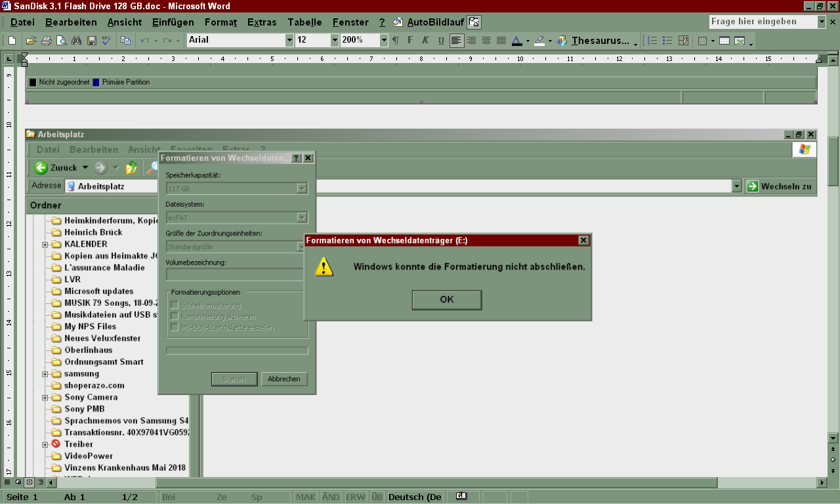Screen dimensions: 840x504
Task: Expand the Sony Camera folder node
Action: pyautogui.click(x=45, y=398)
